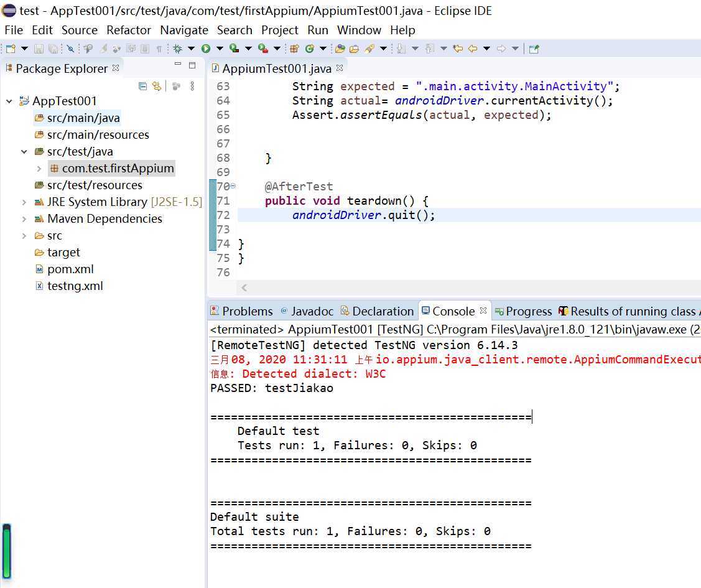Click the Open Type icon
The width and height of the screenshot is (701, 588).
coord(340,49)
